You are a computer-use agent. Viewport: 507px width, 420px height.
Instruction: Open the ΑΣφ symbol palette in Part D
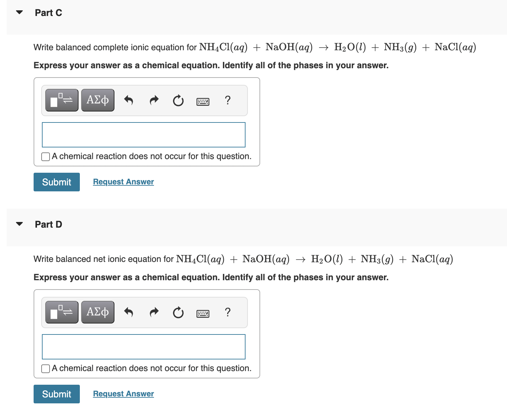[x=97, y=312]
